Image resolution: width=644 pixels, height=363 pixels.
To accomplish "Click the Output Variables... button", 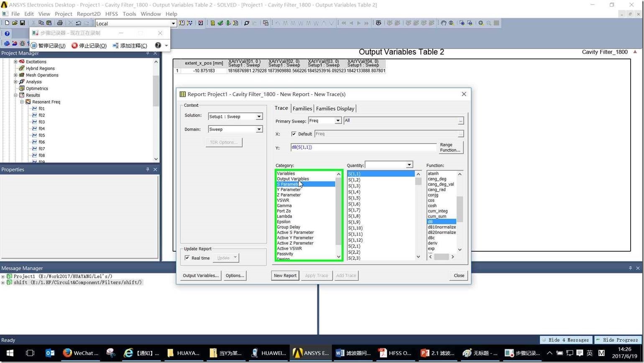I will (200, 276).
